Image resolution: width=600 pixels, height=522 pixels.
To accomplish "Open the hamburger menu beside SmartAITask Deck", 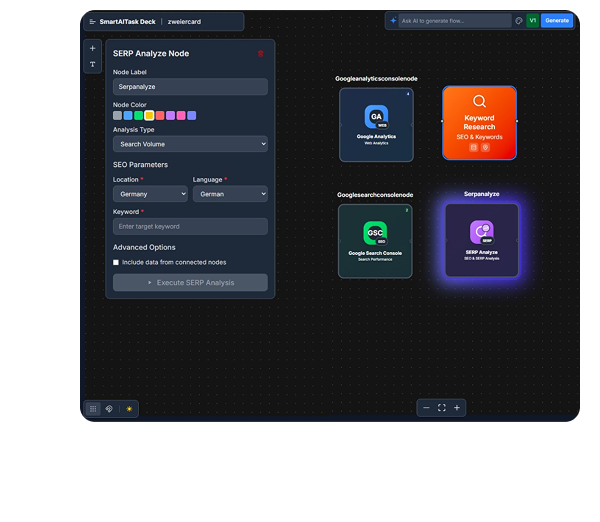I will click(92, 21).
